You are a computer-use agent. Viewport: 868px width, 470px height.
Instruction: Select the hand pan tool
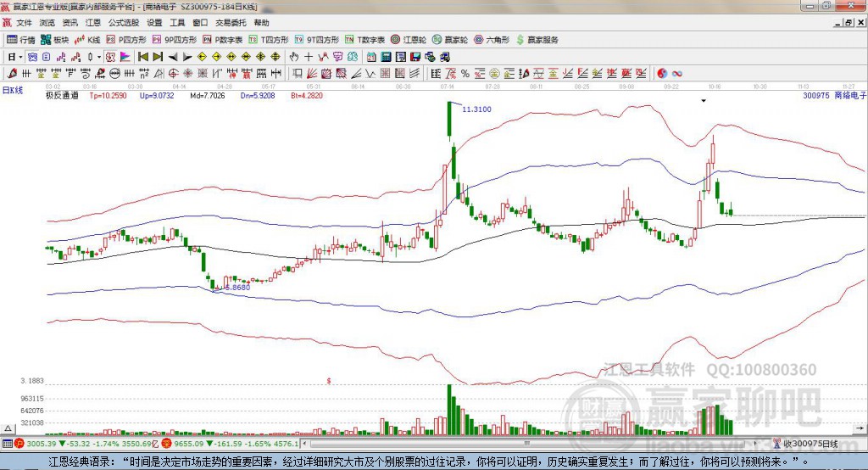point(294,57)
